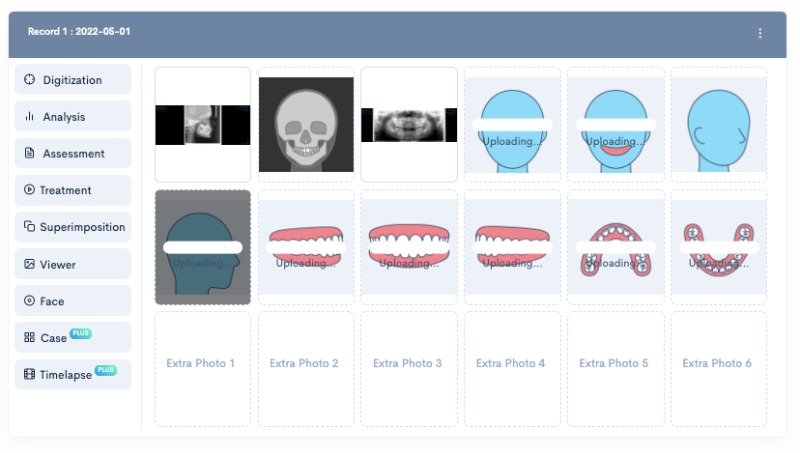Screen dimensions: 800x453
Task: Open Treatment from the sidebar
Action: click(x=72, y=190)
